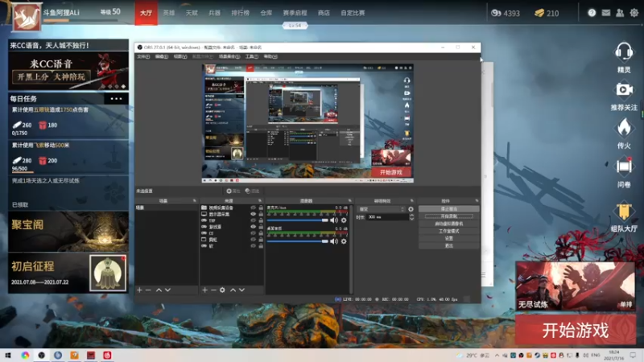The height and width of the screenshot is (362, 644).
Task: Move scene down with chevron
Action: (167, 290)
